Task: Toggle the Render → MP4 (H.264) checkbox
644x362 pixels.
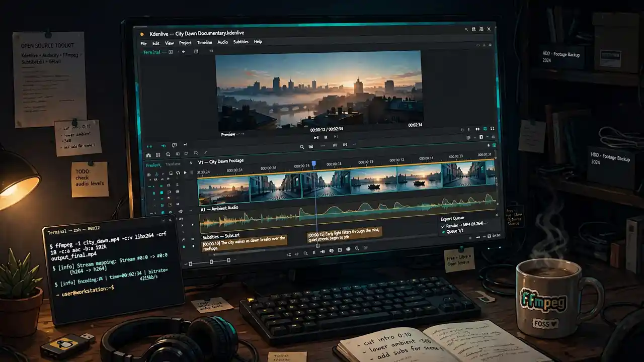Action: 443,226
